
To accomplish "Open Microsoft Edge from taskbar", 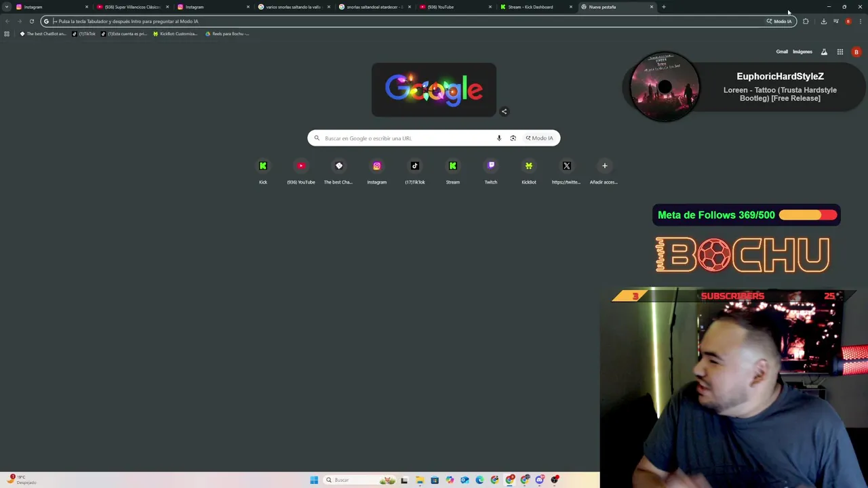I will pos(479,480).
